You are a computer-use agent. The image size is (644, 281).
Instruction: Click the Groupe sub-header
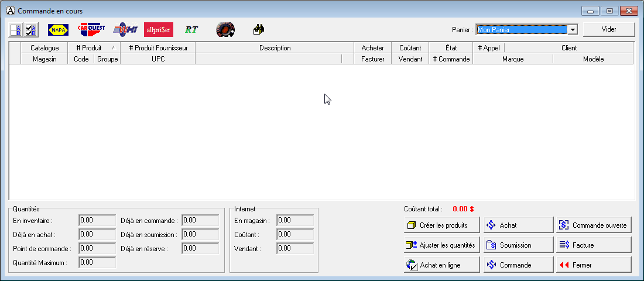pos(107,59)
